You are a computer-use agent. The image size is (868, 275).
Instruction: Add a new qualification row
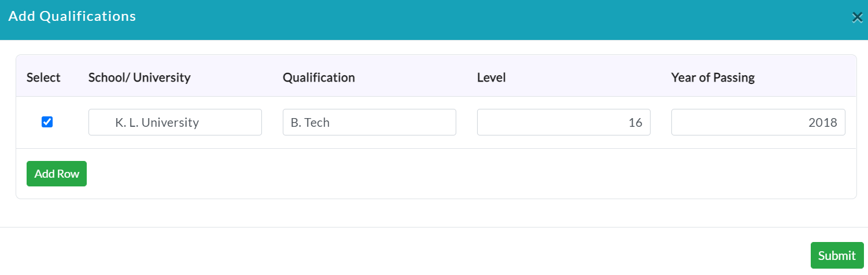[x=57, y=174]
